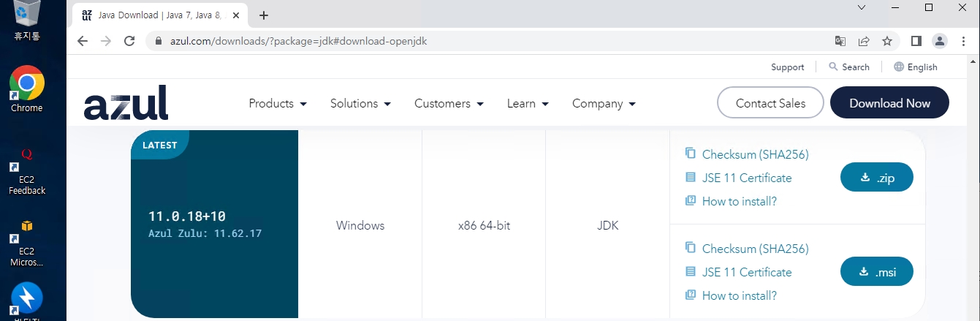980x321 pixels.
Task: Click the globe language icon
Action: click(899, 67)
